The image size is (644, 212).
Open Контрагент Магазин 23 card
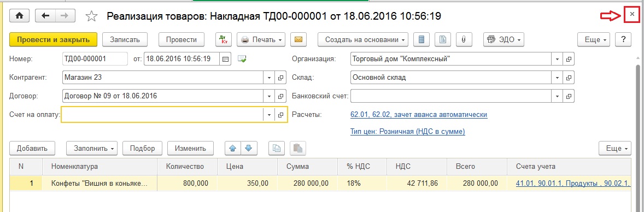coord(280,77)
